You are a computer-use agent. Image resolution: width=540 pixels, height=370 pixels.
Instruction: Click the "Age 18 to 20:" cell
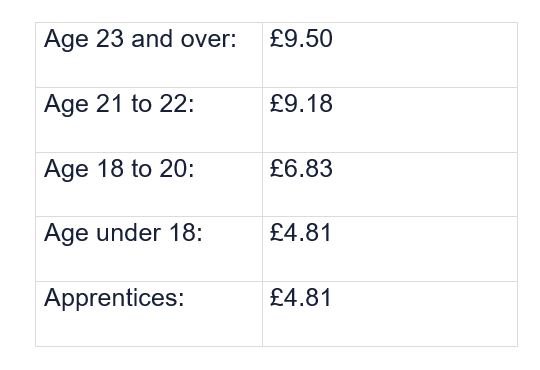(x=149, y=184)
